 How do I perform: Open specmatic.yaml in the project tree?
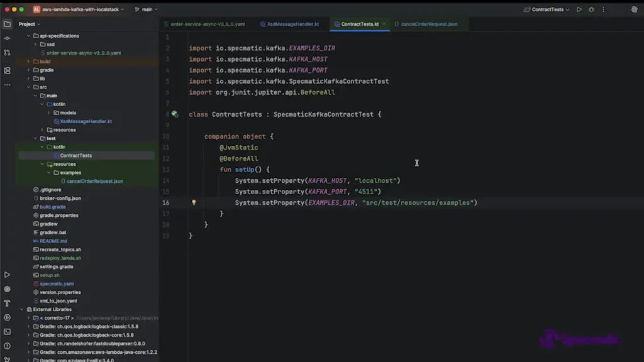pos(57,283)
